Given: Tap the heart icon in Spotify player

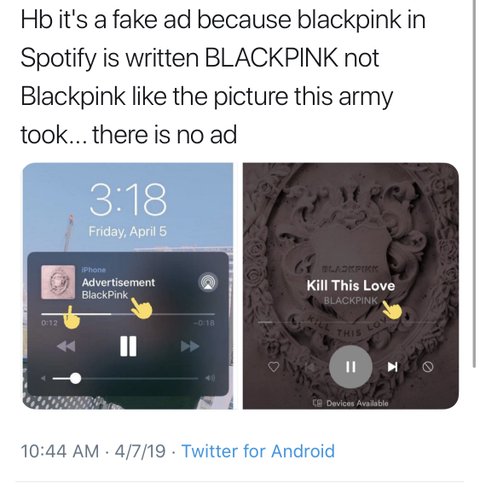Looking at the screenshot, I should tap(274, 367).
